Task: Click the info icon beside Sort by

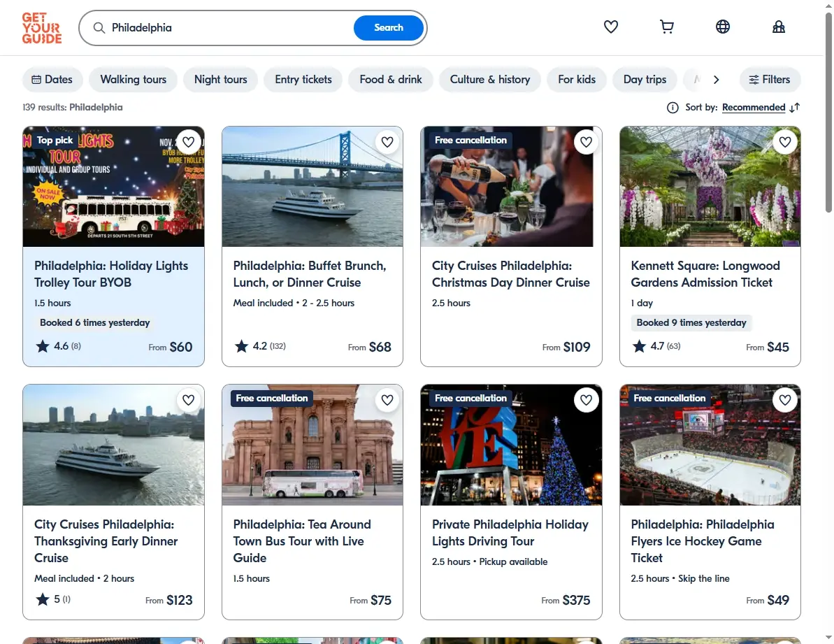Action: tap(673, 108)
